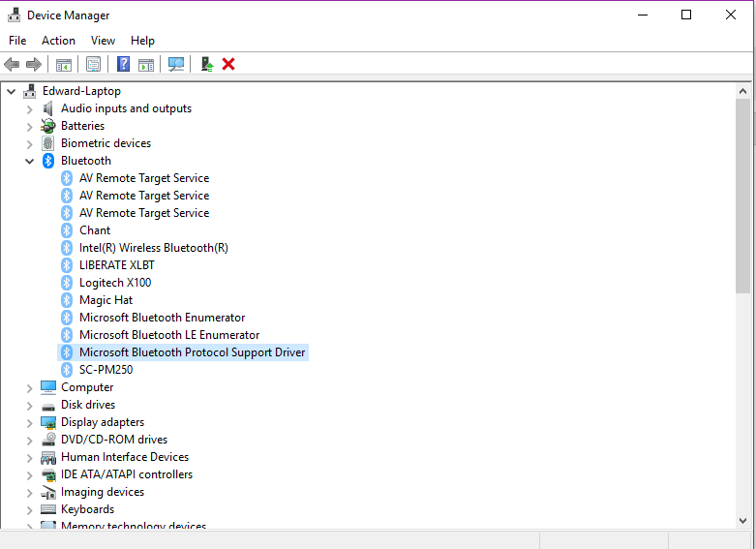Collapse the Bluetooth category
756x549 pixels.
30,161
